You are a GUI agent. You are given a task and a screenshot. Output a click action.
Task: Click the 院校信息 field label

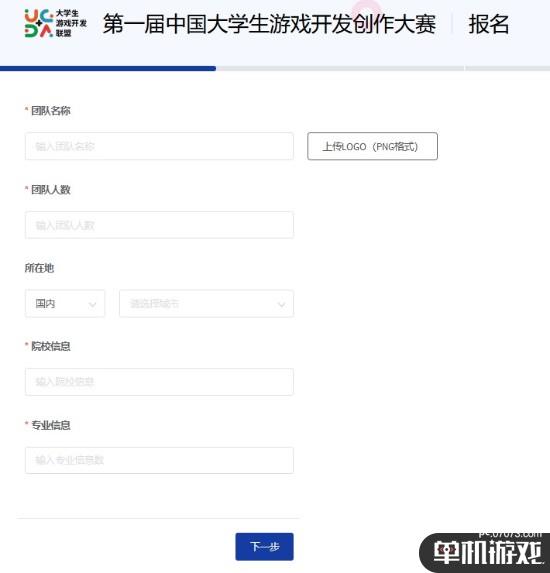pos(51,346)
